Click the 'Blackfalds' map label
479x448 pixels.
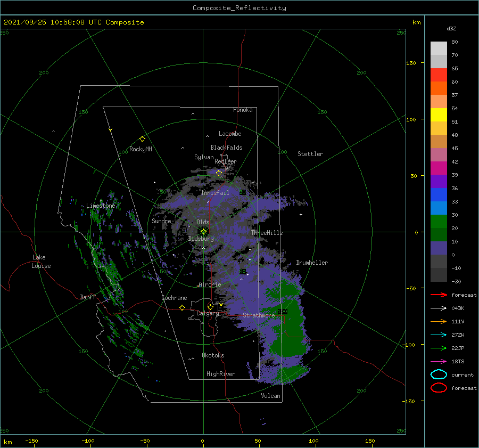(226, 148)
